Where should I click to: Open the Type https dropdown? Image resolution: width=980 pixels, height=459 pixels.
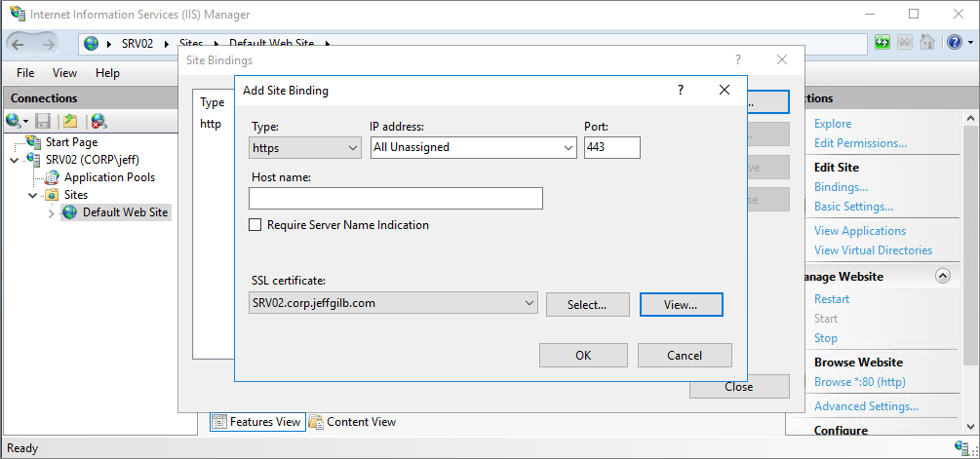[305, 148]
